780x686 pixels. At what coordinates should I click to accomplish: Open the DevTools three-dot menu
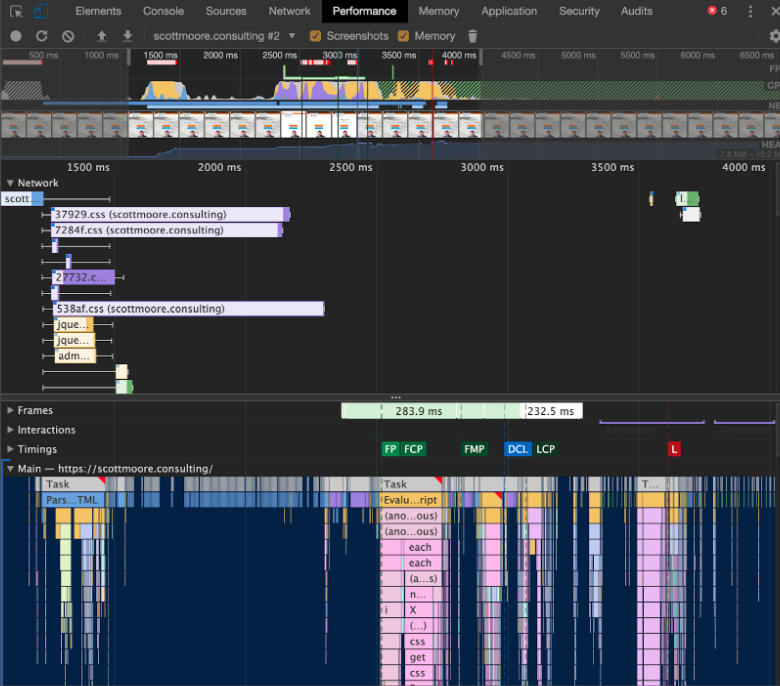(750, 11)
